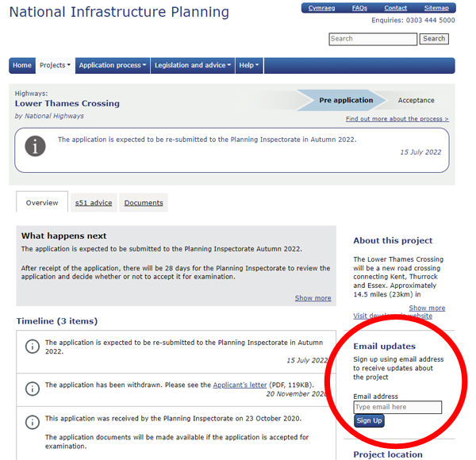476x460 pixels.
Task: Click the info icon beside 15 July 2022 timeline entry
Action: (x=33, y=347)
